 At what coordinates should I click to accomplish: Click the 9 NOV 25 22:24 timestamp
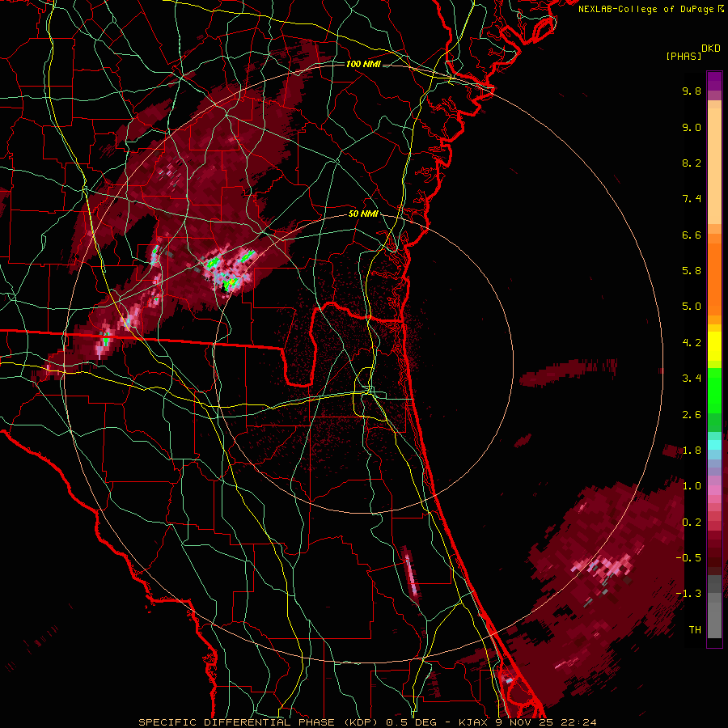click(x=547, y=722)
